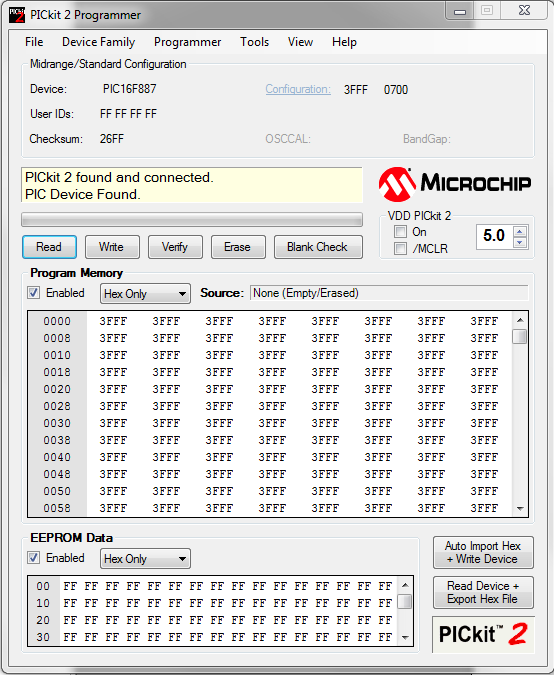Click the Source field None (Empty/Erased)
The height and width of the screenshot is (675, 554).
pos(389,293)
